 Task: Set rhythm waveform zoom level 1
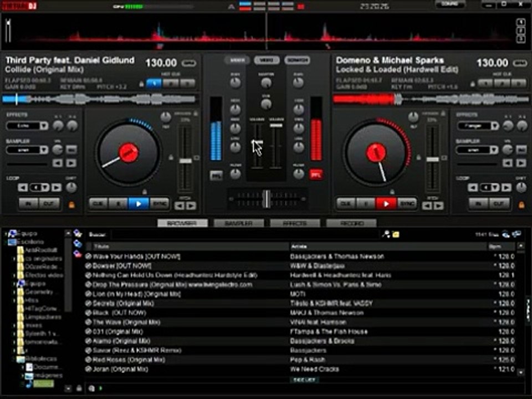[521, 22]
